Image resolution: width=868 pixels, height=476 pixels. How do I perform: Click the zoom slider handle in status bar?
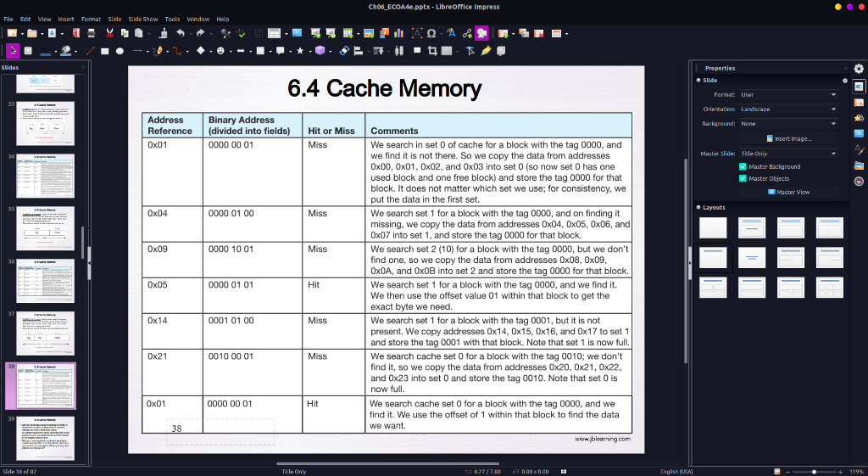click(x=814, y=472)
